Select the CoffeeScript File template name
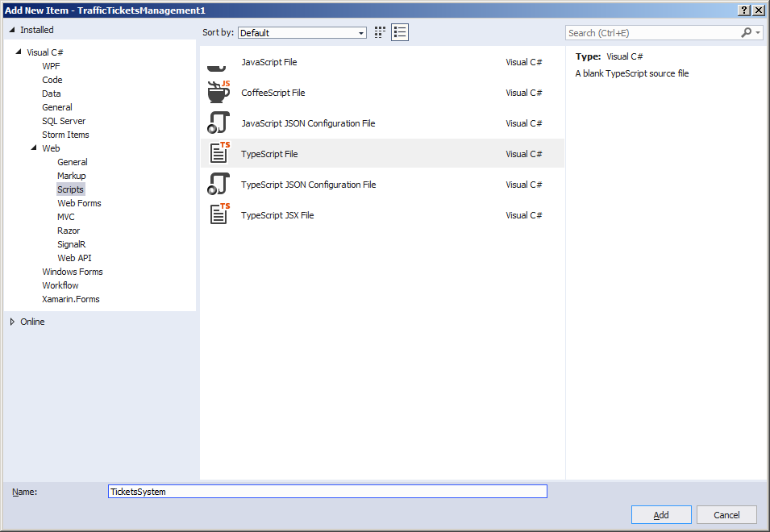Viewport: 770px width, 532px height. pos(273,93)
